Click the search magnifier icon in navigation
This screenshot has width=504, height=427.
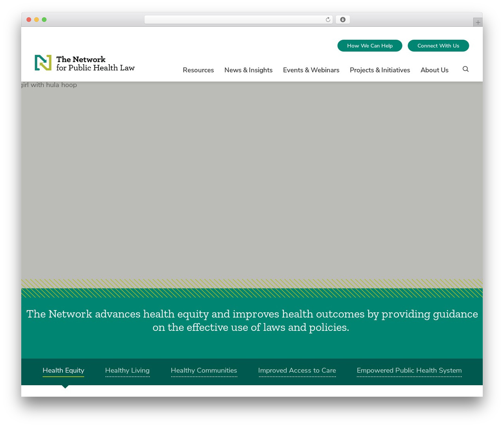[x=465, y=69]
